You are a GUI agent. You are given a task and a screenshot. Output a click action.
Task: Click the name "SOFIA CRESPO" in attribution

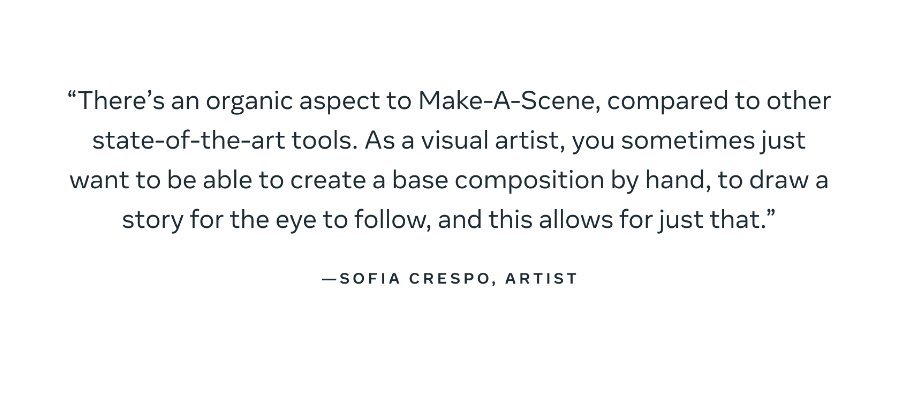pos(414,278)
